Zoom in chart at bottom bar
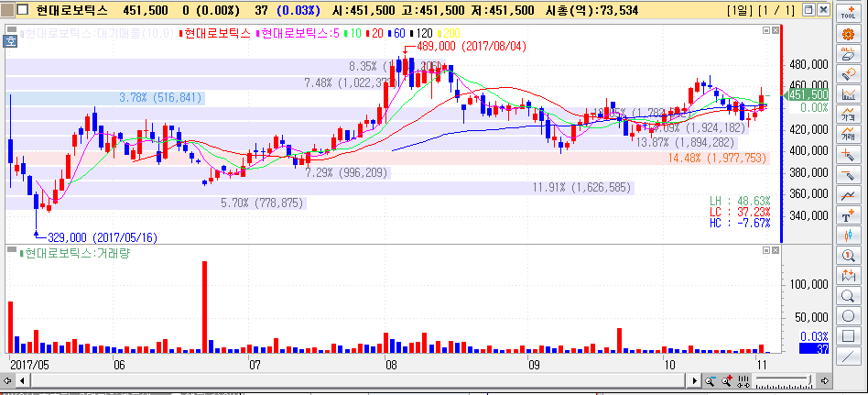This screenshot has height=395, width=868. (728, 380)
